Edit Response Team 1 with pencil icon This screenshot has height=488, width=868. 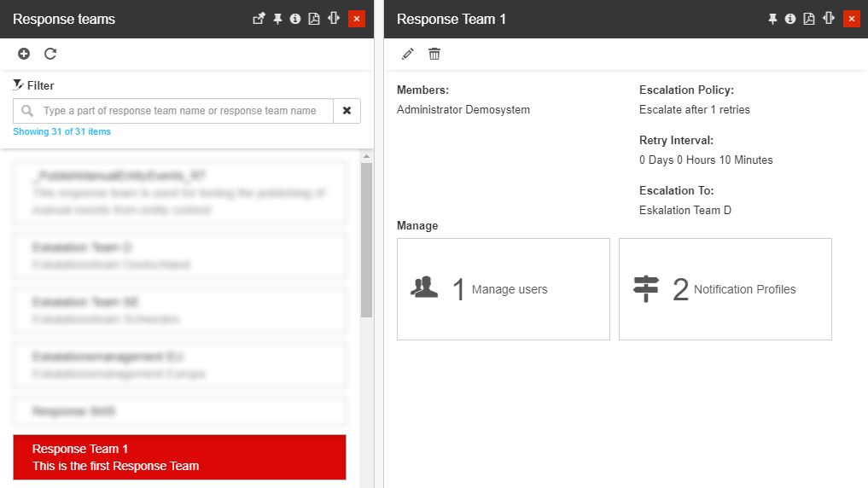point(408,54)
